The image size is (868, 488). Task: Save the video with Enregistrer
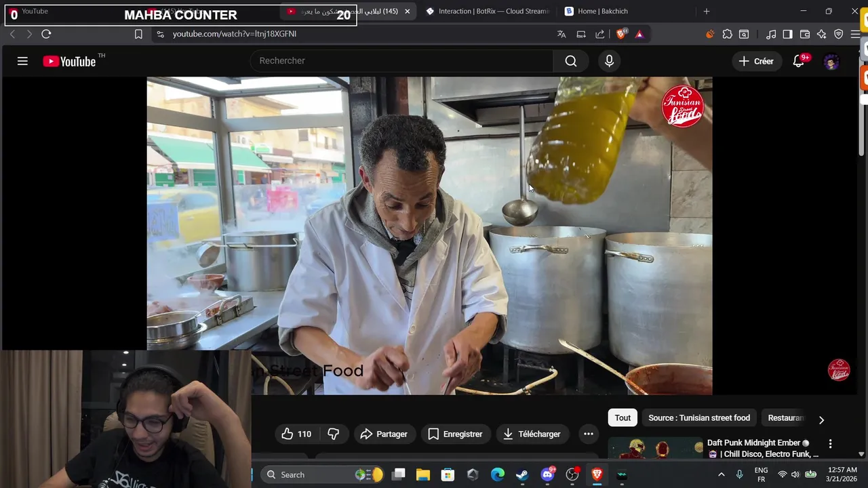455,434
